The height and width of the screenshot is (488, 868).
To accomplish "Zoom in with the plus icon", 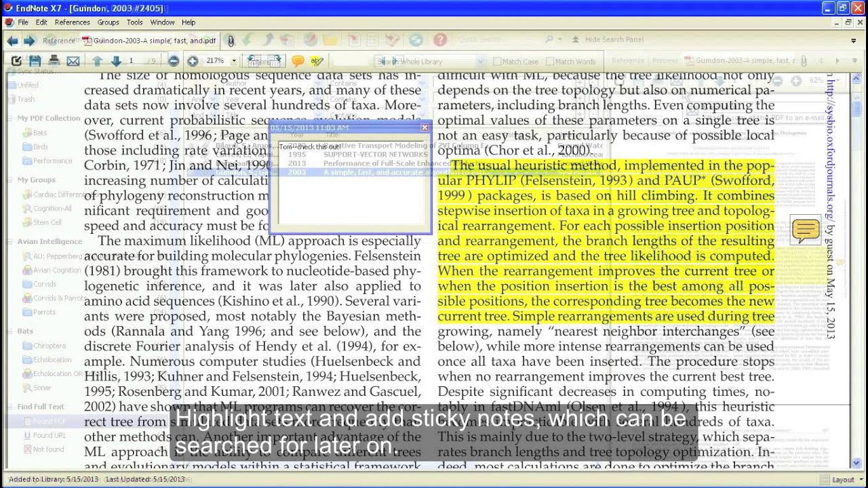I will (193, 61).
